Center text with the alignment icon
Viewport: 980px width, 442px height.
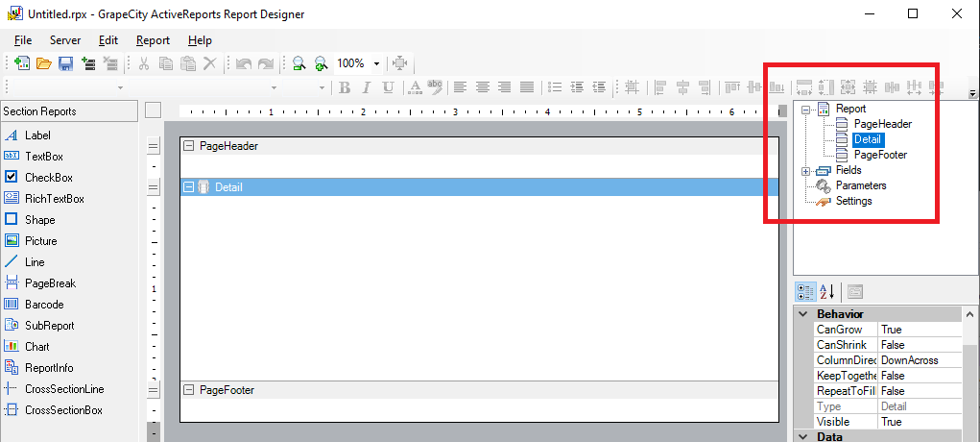coord(483,87)
